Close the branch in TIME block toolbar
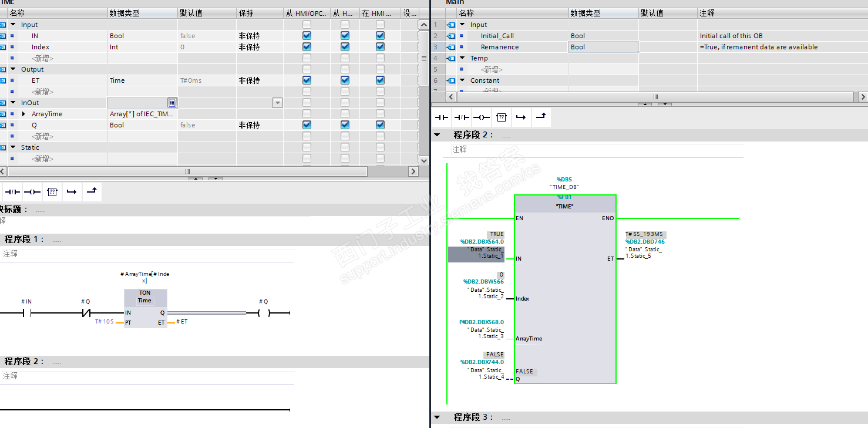Screen dimensions: 868x428 (x=92, y=192)
